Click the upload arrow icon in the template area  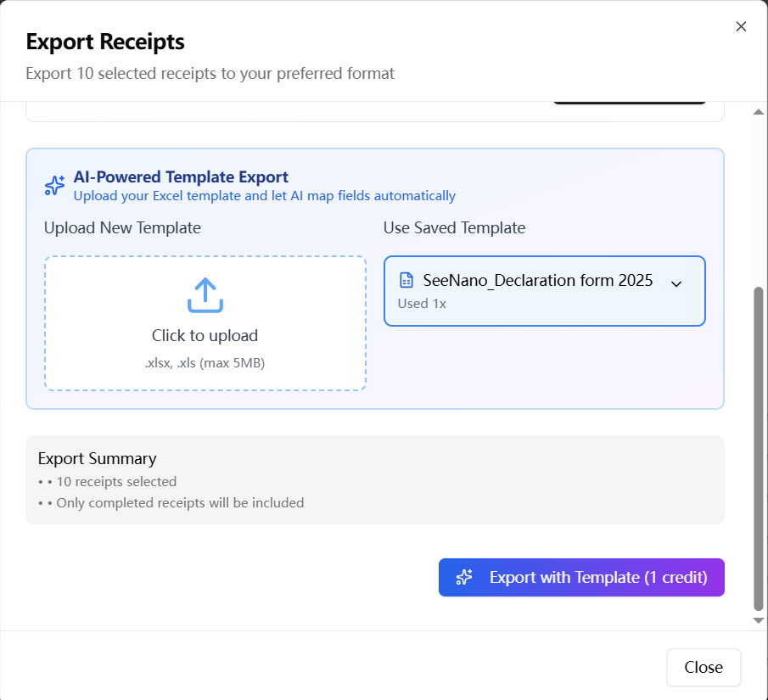click(x=205, y=295)
